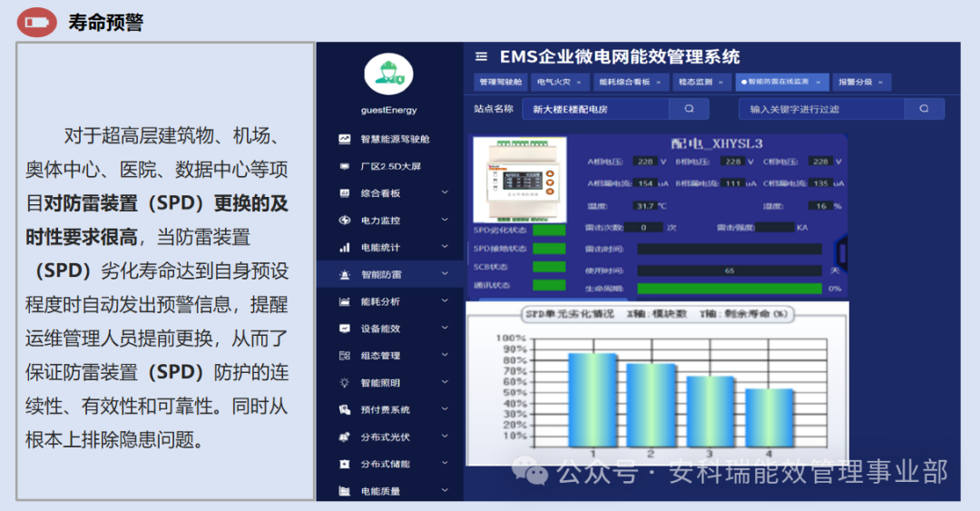Expand the 综合看板 chevron
The image size is (980, 511).
pos(445,192)
